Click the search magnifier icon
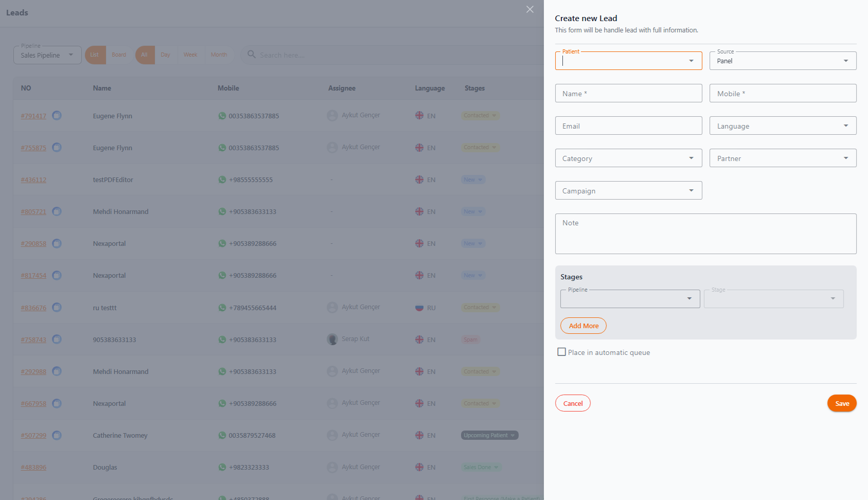 (252, 54)
